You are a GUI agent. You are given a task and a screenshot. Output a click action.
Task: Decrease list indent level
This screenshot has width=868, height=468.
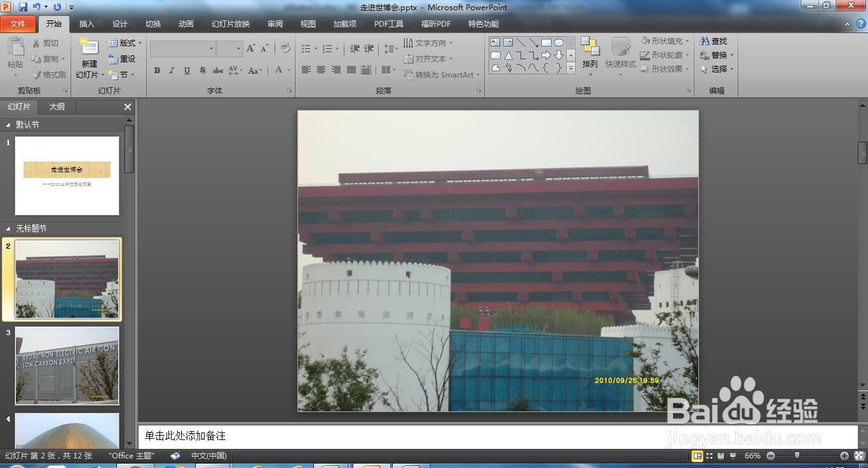coord(355,48)
